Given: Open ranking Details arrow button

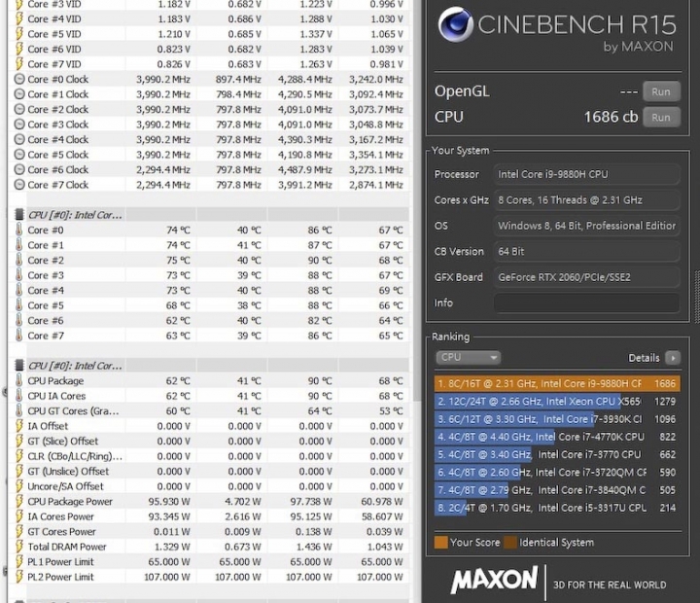Looking at the screenshot, I should (x=673, y=358).
